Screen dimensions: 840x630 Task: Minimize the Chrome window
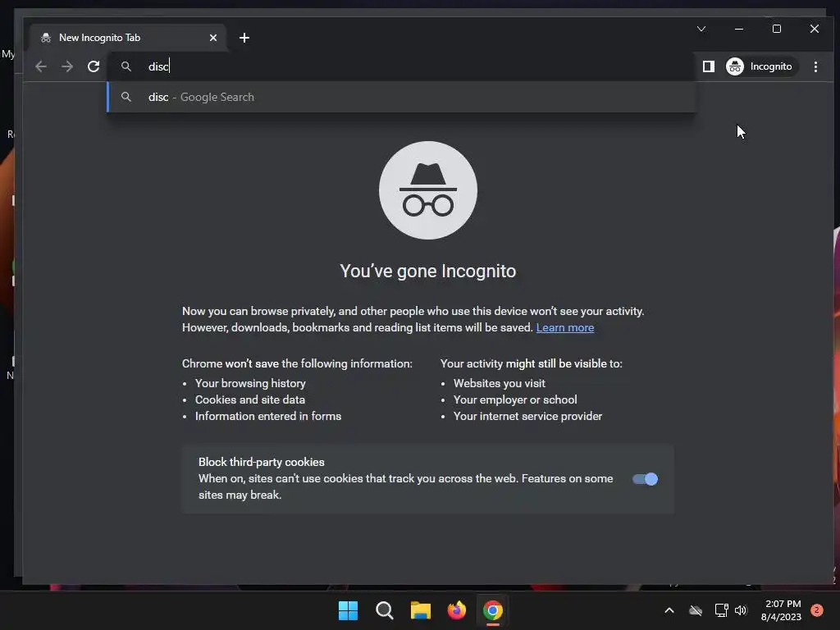point(739,29)
